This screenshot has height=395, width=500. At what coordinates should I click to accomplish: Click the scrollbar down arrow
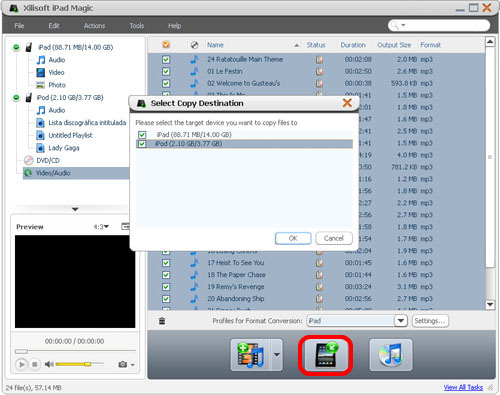[x=490, y=304]
